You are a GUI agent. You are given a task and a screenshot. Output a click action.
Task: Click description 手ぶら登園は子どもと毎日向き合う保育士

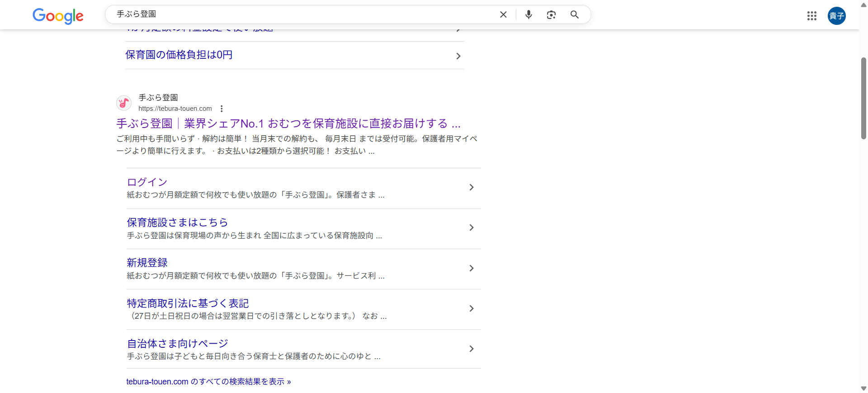(254, 356)
